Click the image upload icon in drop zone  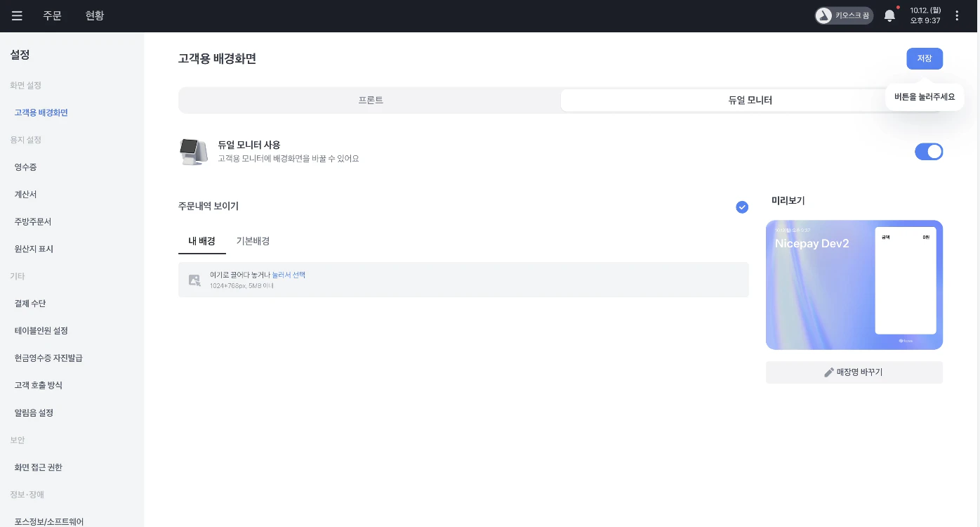point(194,280)
